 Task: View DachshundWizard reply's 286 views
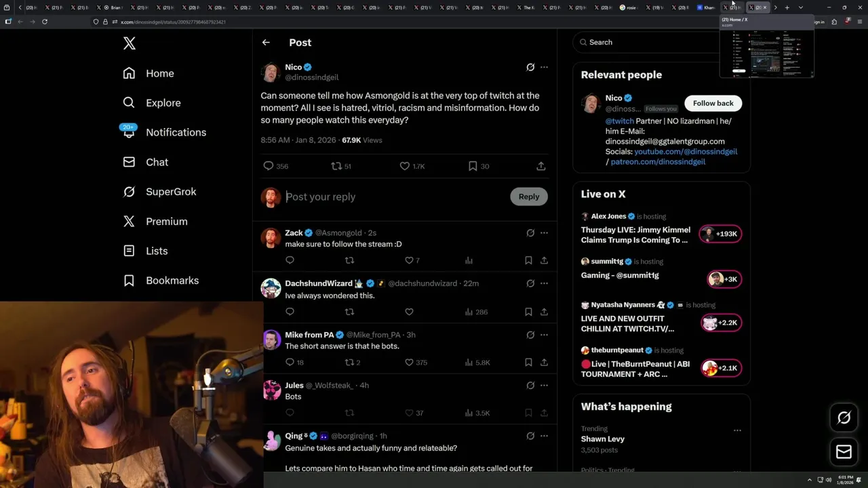(476, 312)
